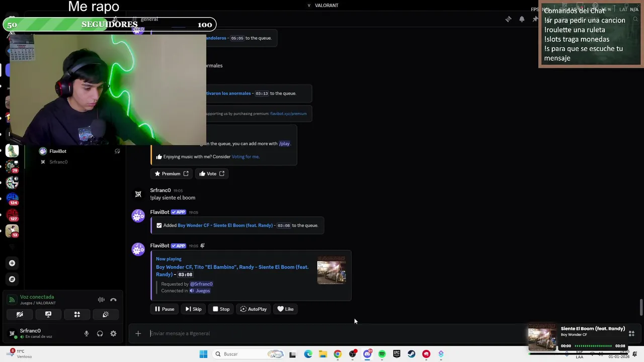
Task: Select the server with 13 notifications
Action: 12,231
